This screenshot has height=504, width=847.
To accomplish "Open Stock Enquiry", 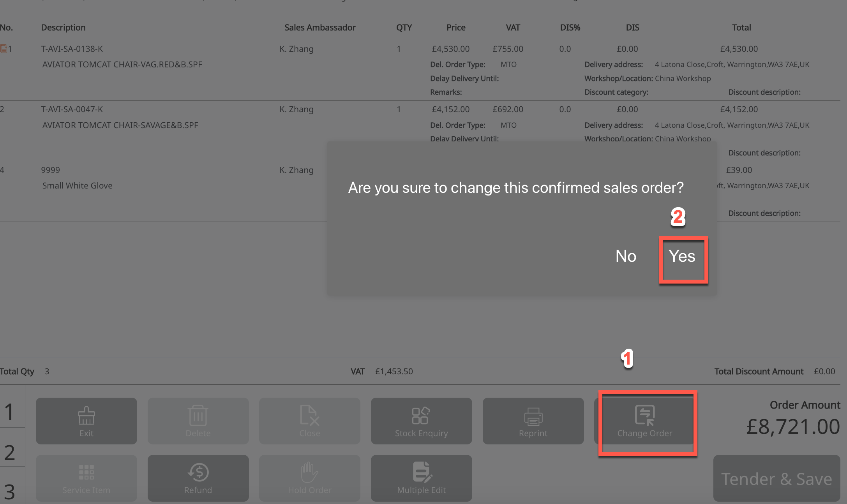I will pyautogui.click(x=421, y=421).
